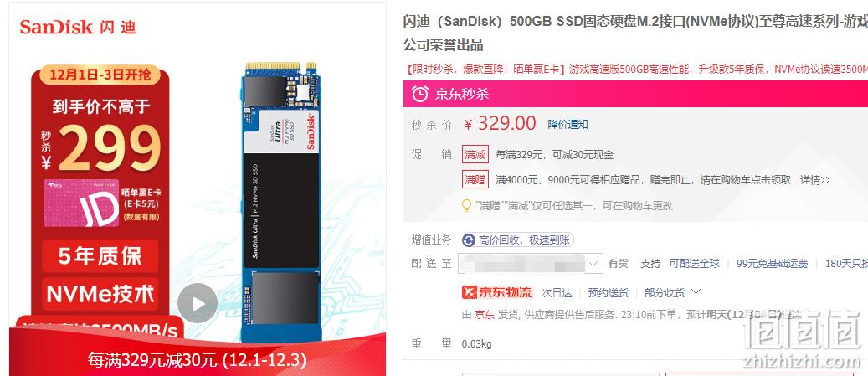
Task: Click the SanDisk brand logo
Action: [x=78, y=27]
